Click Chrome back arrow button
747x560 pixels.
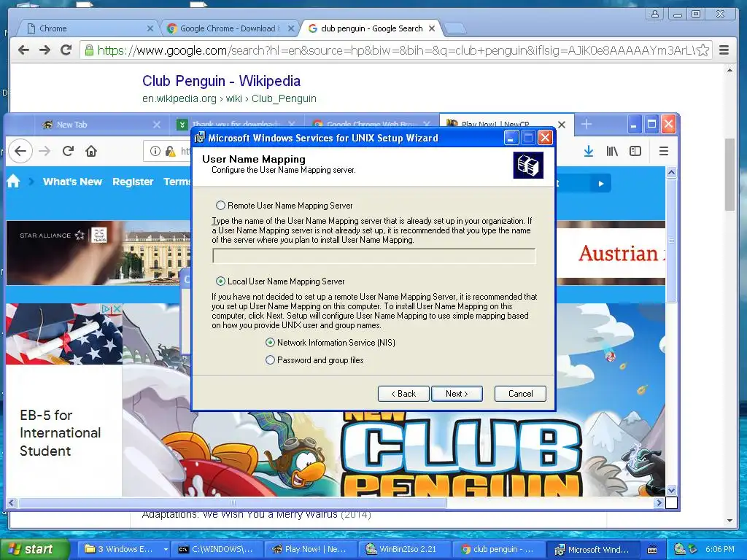coord(23,50)
